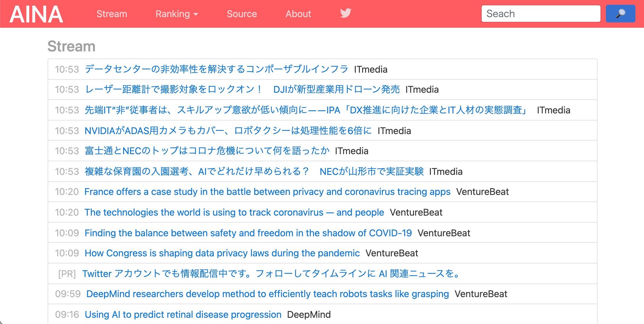The width and height of the screenshot is (644, 324).
Task: Open the Stream nav item
Action: (112, 14)
